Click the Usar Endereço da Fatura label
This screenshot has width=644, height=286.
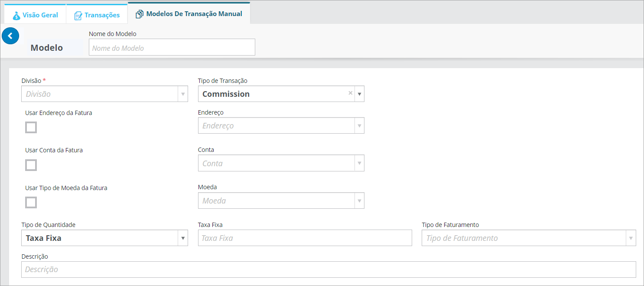(59, 113)
